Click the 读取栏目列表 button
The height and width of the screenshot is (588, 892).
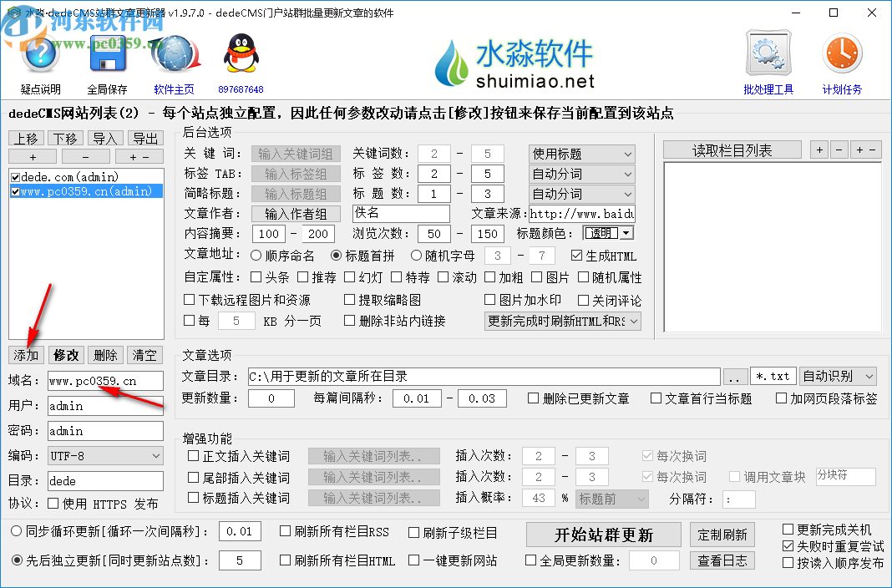pyautogui.click(x=731, y=150)
